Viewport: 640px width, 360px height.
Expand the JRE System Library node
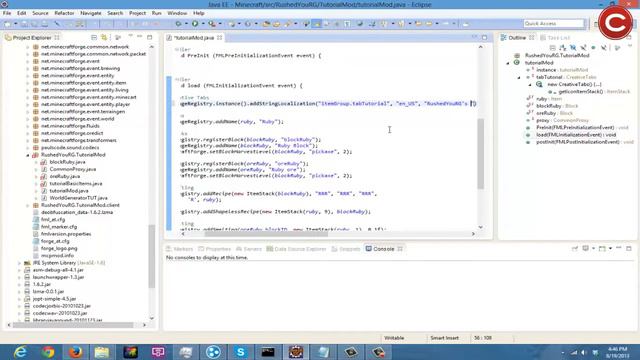click(19, 263)
